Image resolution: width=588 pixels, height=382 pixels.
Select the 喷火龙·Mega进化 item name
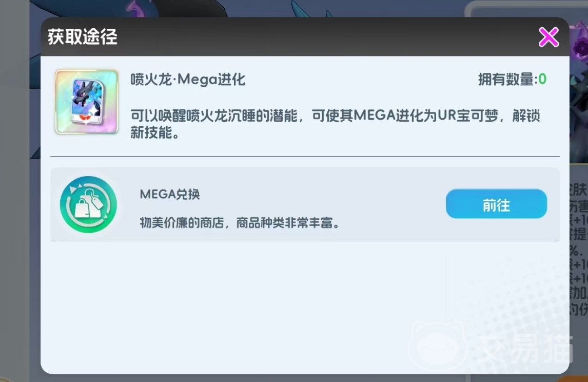pos(188,80)
